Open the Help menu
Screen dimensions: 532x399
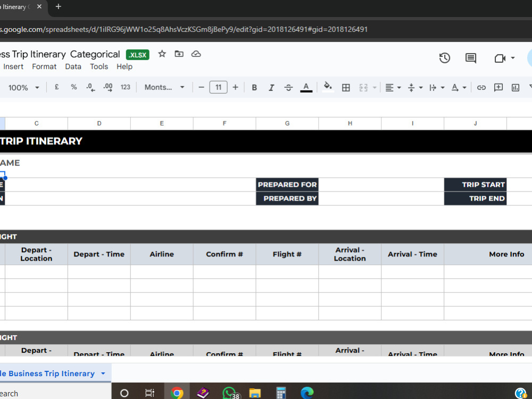pyautogui.click(x=124, y=66)
